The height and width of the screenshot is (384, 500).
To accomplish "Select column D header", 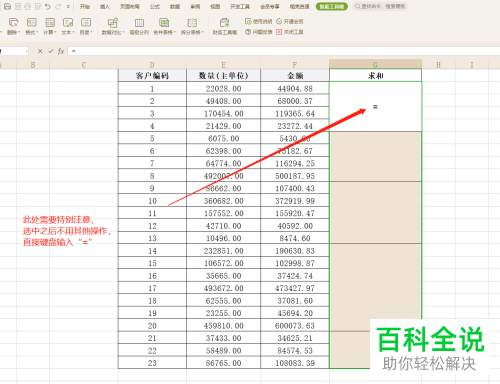I will click(152, 65).
